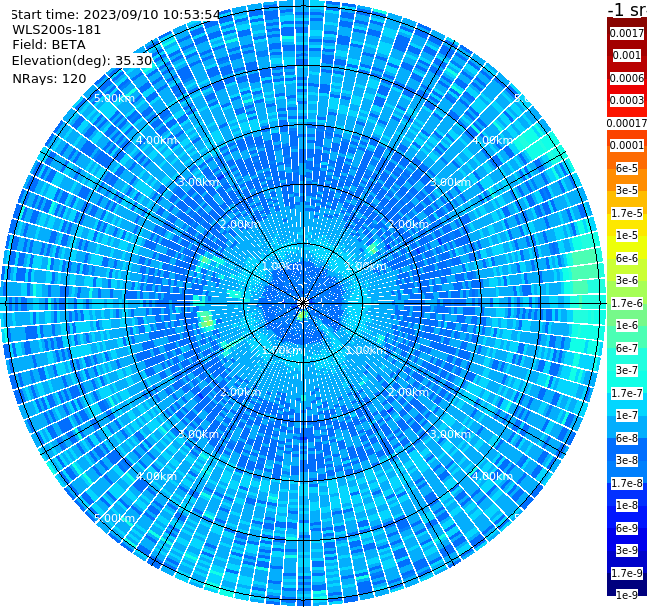Select the NRays: 120 label
This screenshot has height=607, width=647.
[x=49, y=78]
